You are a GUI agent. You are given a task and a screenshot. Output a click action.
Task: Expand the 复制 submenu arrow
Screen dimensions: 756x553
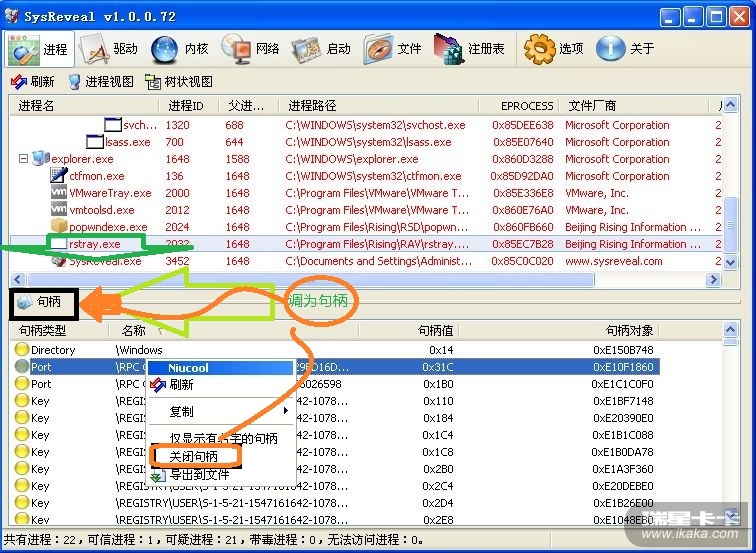(286, 411)
